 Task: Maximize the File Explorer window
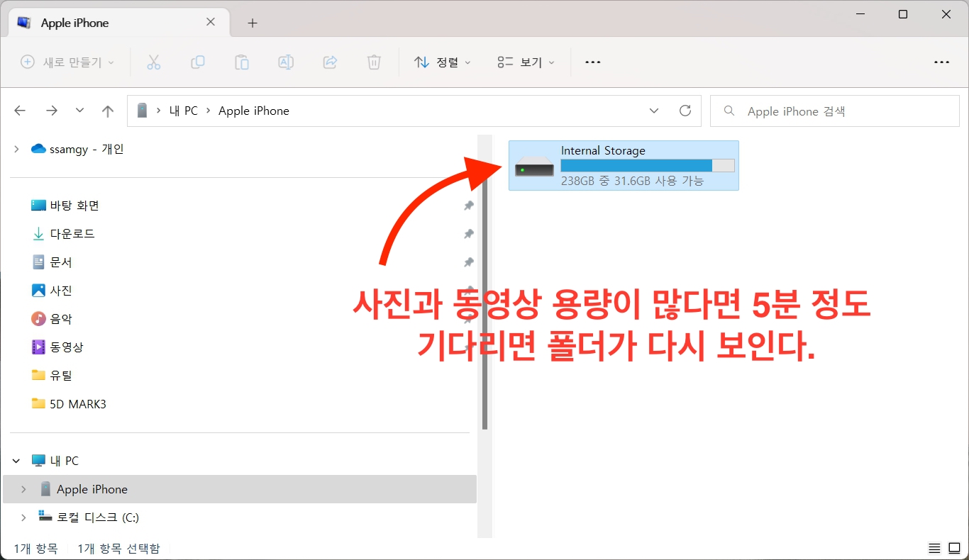click(x=903, y=14)
